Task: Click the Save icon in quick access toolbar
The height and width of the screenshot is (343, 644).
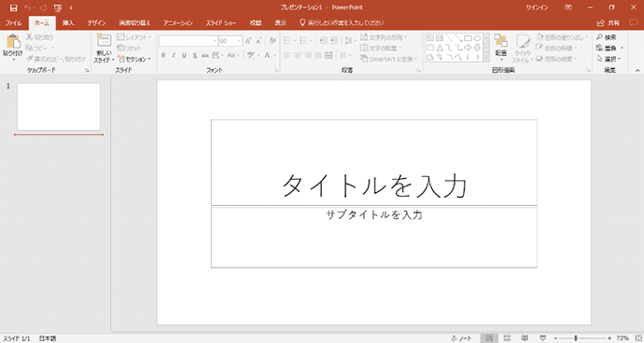Action: 14,7
